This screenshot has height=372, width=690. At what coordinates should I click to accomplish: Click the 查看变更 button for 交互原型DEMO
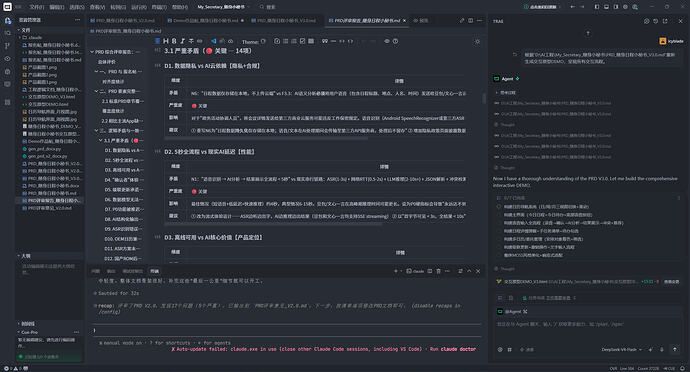tap(672, 282)
